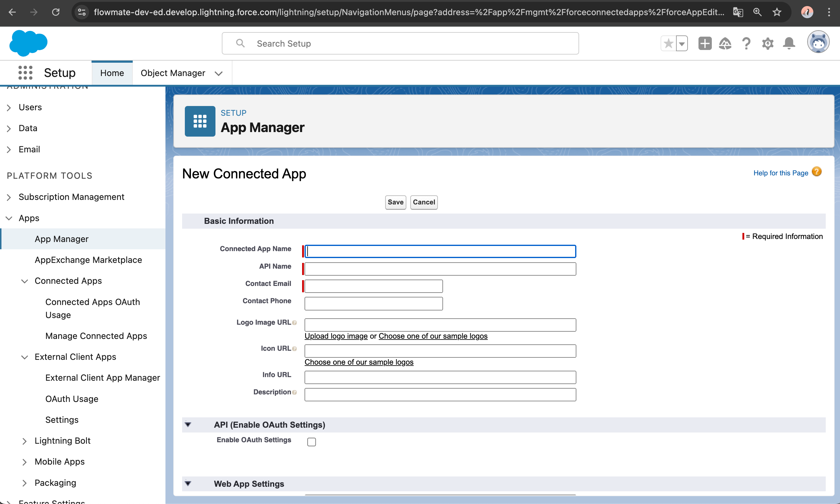Open the Object Manager dropdown chevron

(x=218, y=73)
